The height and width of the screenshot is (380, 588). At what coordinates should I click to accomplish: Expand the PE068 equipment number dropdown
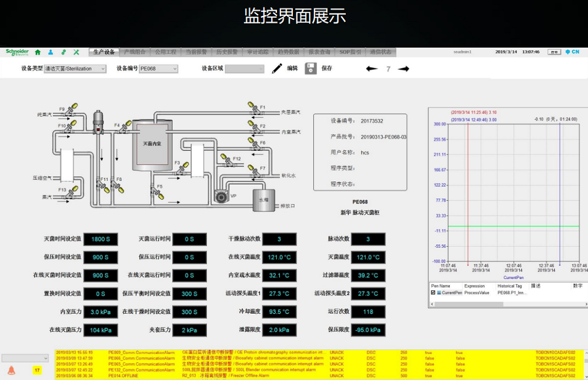point(158,69)
